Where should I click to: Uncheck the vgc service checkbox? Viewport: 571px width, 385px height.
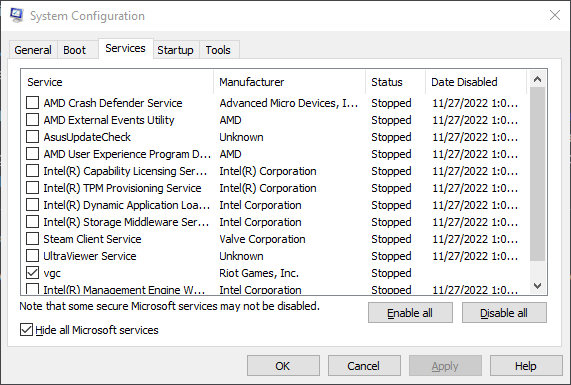32,273
